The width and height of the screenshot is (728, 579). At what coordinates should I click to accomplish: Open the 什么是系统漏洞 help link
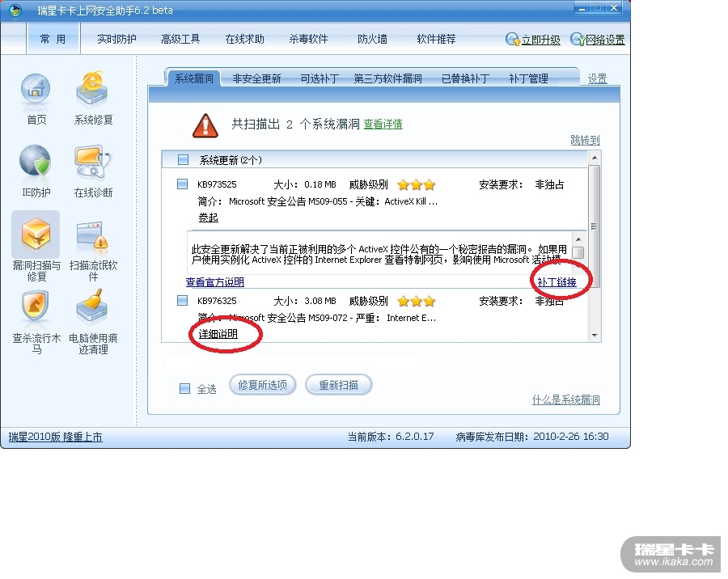tap(566, 399)
